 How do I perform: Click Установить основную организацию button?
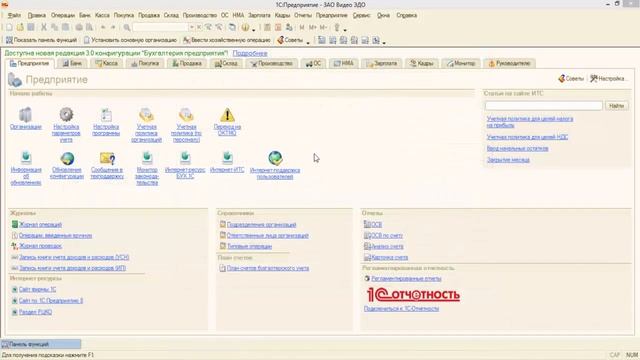point(130,40)
